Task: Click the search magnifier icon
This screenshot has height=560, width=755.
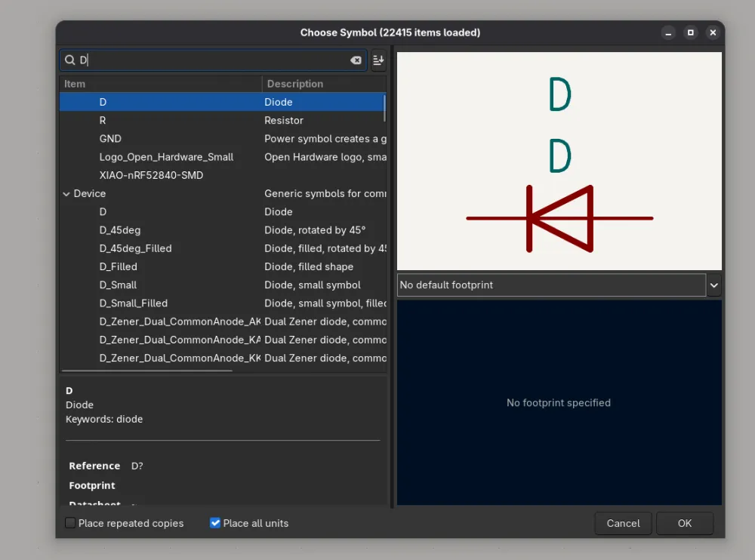Action: 69,60
